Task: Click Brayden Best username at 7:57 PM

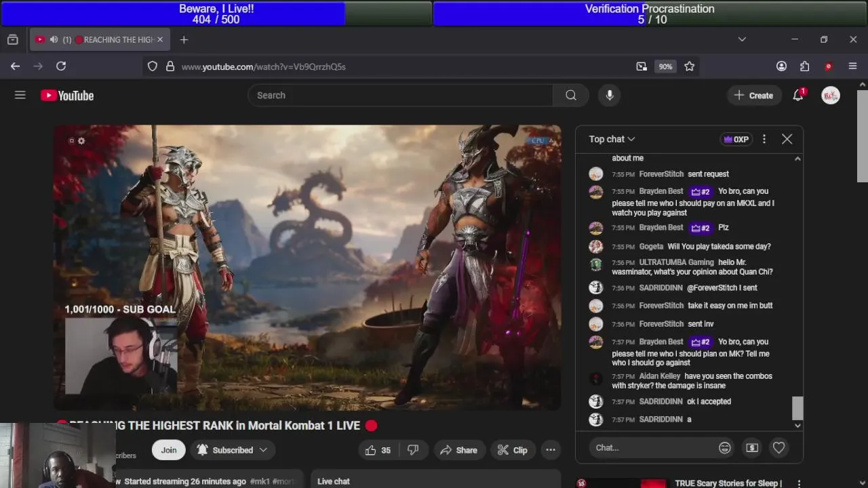Action: click(x=661, y=342)
